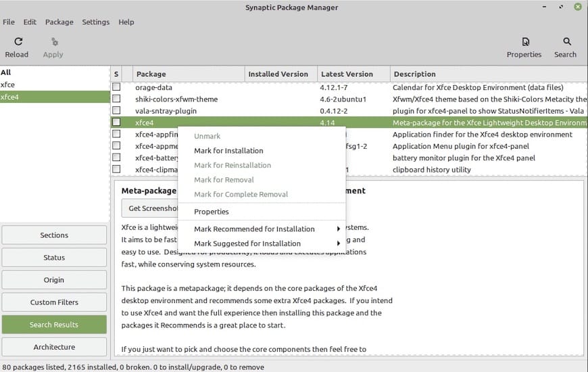Click Mark for Complete Removal entry
Image resolution: width=588 pixels, height=372 pixels.
point(262,194)
